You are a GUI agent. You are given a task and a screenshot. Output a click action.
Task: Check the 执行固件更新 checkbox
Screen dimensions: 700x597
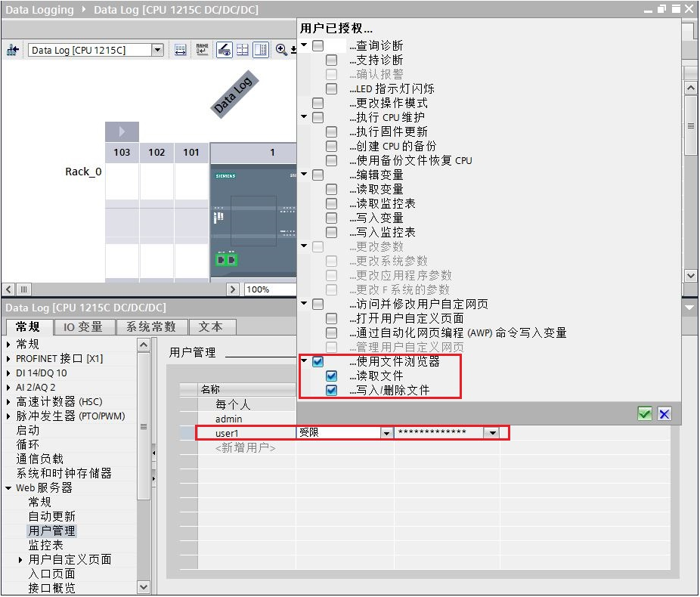pyautogui.click(x=332, y=131)
